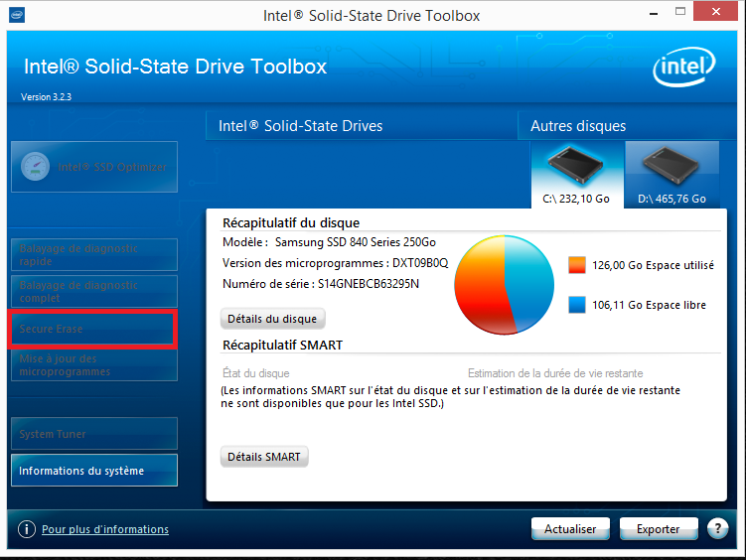Click the 126,00 Go Espace utilisé text
This screenshot has width=746, height=560.
[653, 265]
